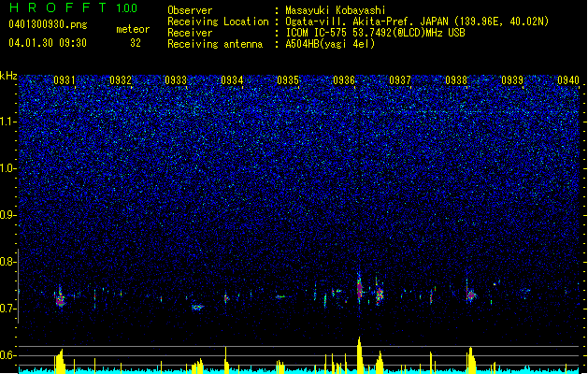Screen dimensions: 588x374
Task: Click the 0936 time marker
Action: click(x=344, y=80)
